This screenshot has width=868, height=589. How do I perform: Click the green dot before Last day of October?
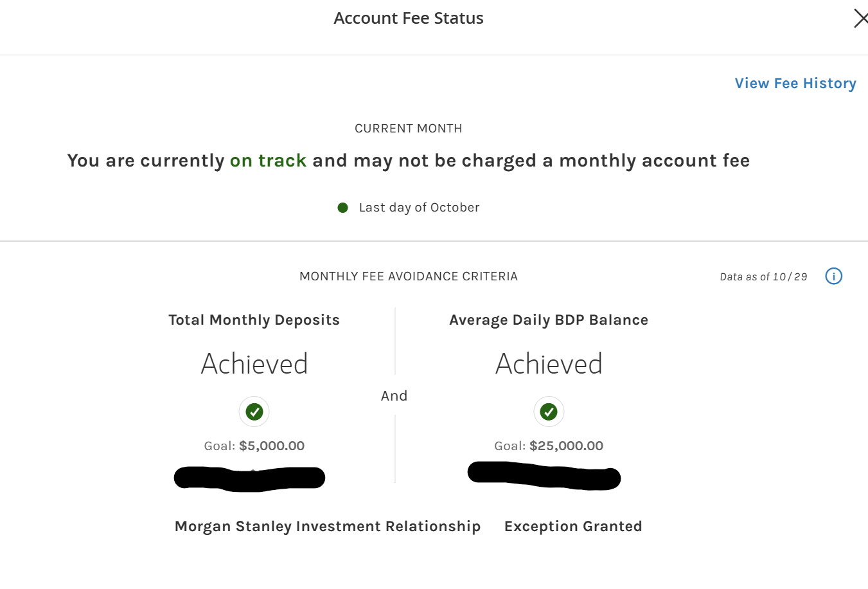[x=343, y=208]
